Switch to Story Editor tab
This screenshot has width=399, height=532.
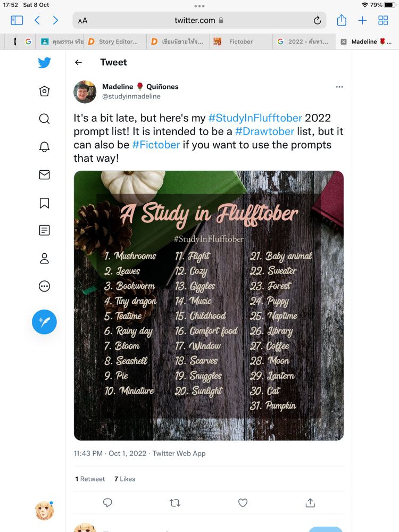tap(118, 41)
